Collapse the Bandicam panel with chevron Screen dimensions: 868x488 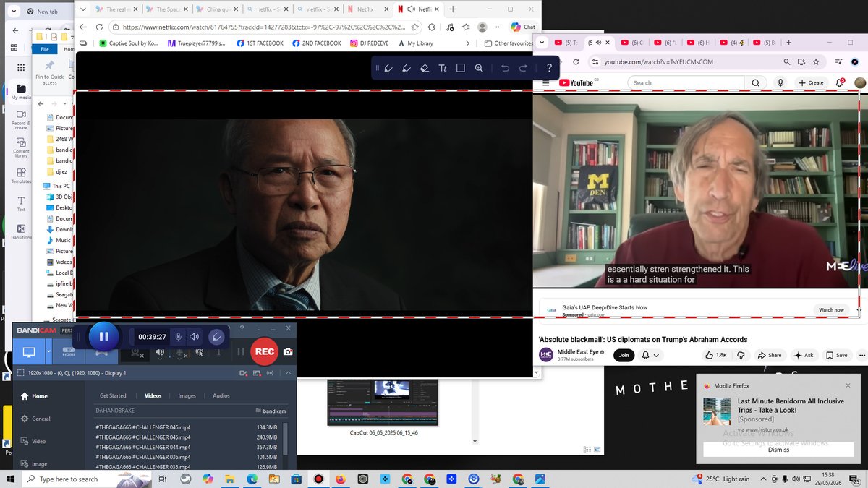tap(288, 373)
